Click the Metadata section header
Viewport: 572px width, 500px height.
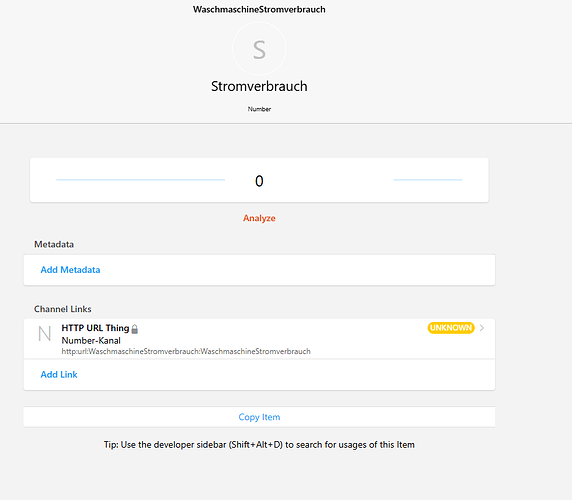tap(54, 244)
